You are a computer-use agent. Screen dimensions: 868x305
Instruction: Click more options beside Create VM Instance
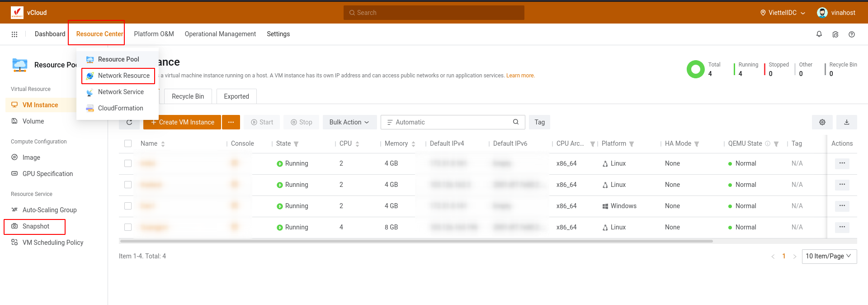tap(231, 122)
